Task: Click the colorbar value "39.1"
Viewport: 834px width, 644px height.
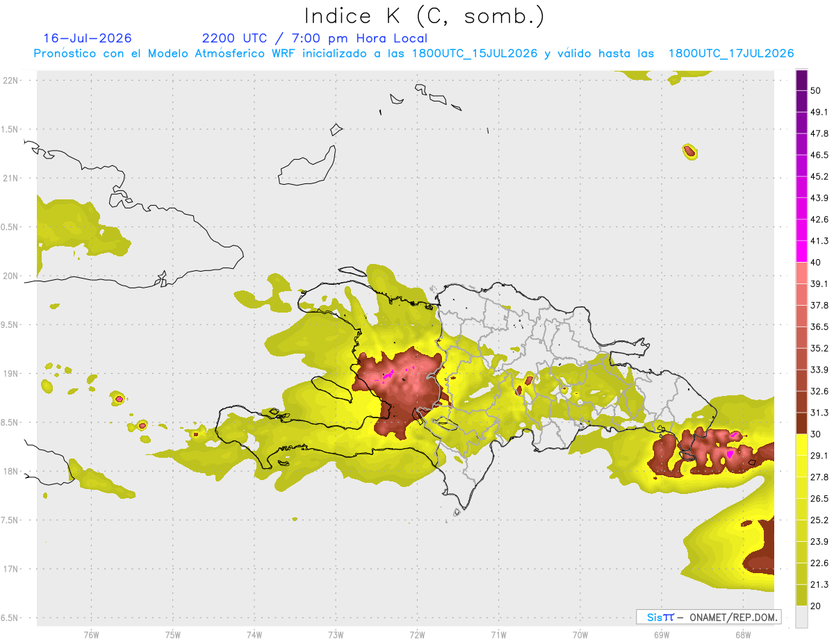Action: [819, 284]
